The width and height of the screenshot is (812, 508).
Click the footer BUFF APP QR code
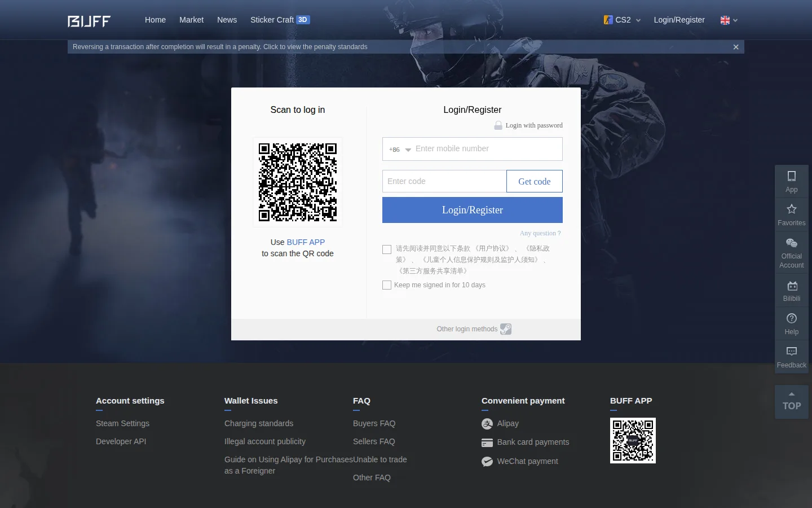pos(633,440)
